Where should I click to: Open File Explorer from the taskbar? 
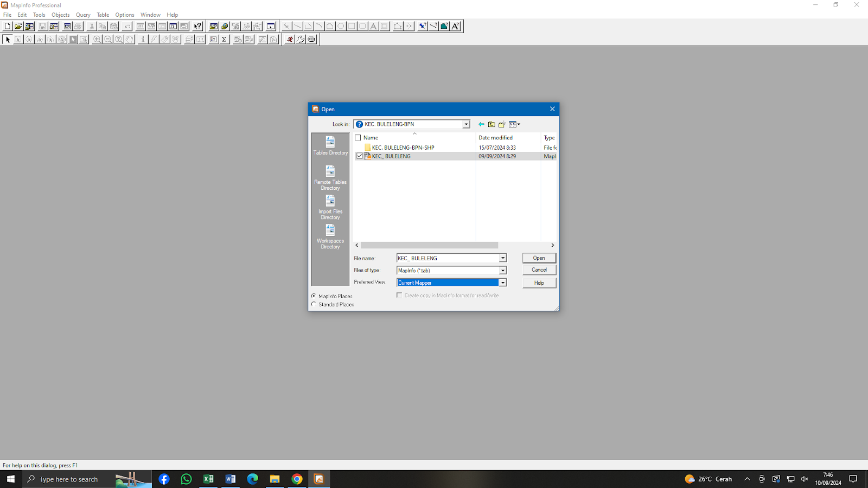coord(275,479)
